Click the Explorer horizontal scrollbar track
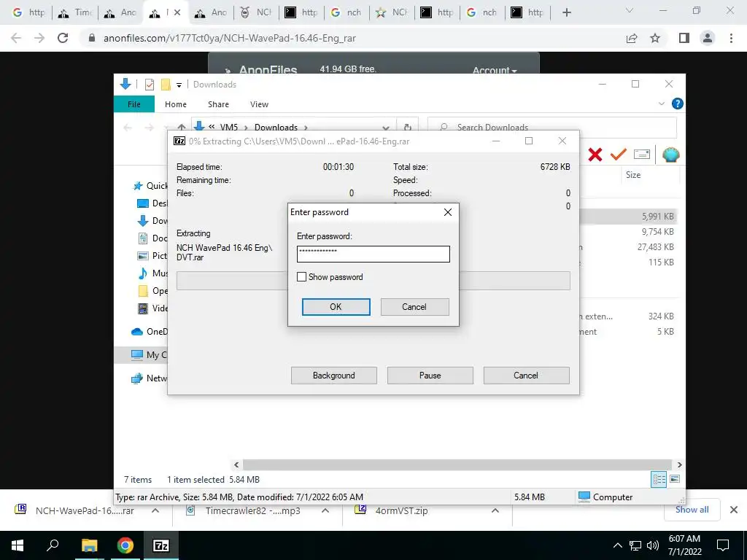Image resolution: width=747 pixels, height=560 pixels. (x=457, y=464)
